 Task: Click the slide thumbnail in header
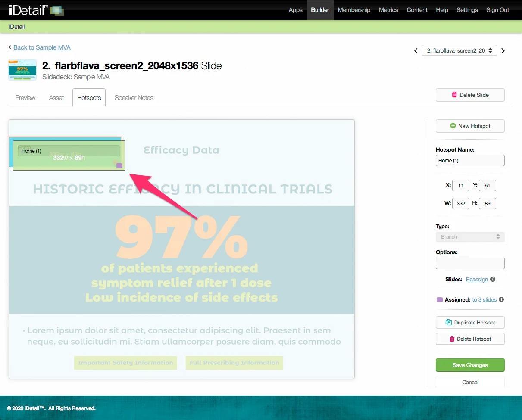tap(22, 70)
